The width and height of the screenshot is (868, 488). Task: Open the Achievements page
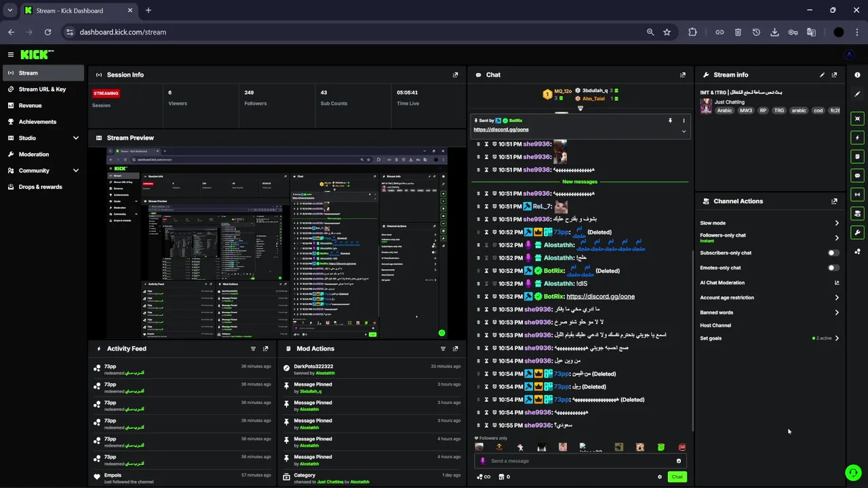click(43, 121)
